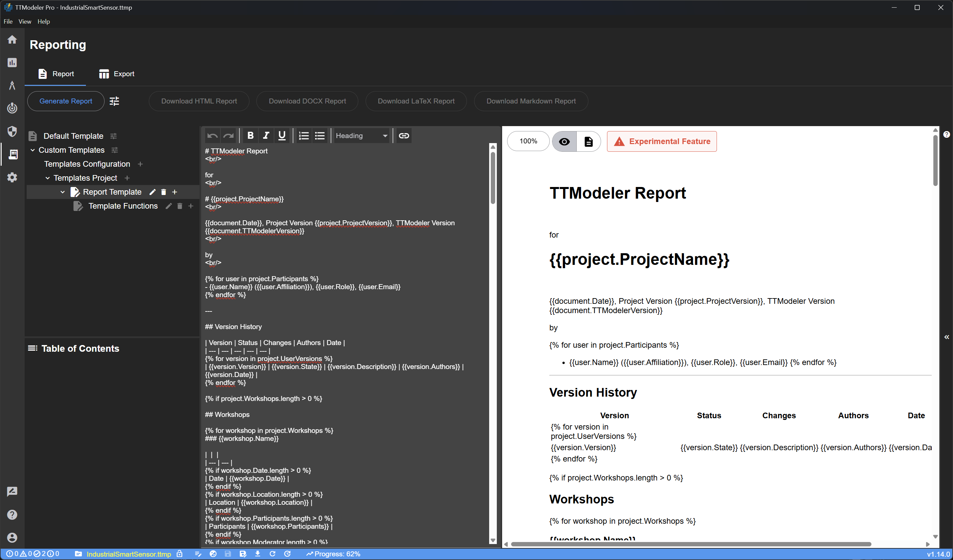The image size is (953, 560).
Task: Click the Generate Report button
Action: 66,101
